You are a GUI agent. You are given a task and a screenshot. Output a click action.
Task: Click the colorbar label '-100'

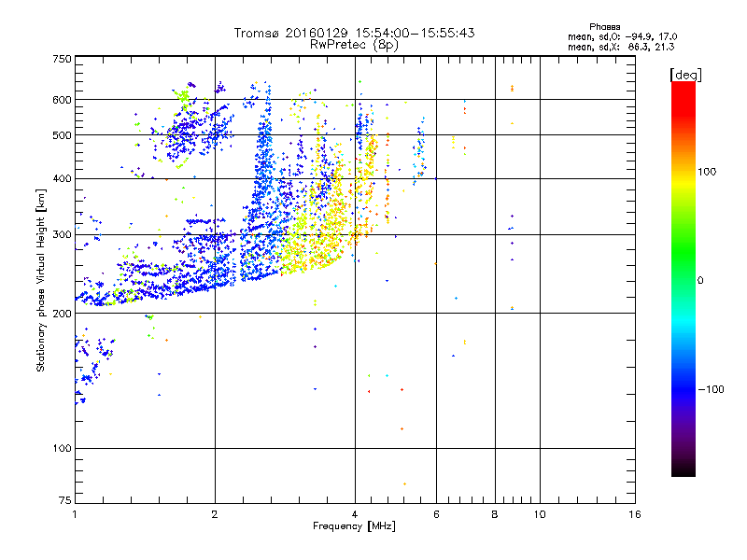pos(712,389)
